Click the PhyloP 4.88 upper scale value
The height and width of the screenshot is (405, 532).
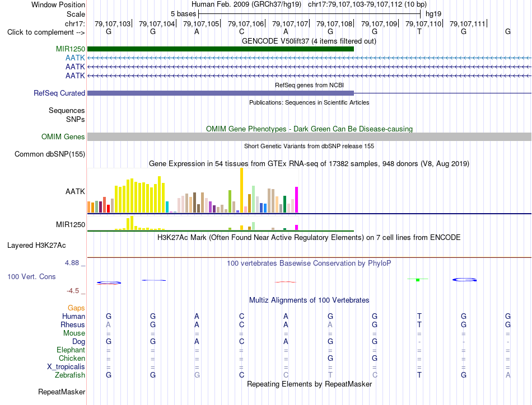[72, 263]
